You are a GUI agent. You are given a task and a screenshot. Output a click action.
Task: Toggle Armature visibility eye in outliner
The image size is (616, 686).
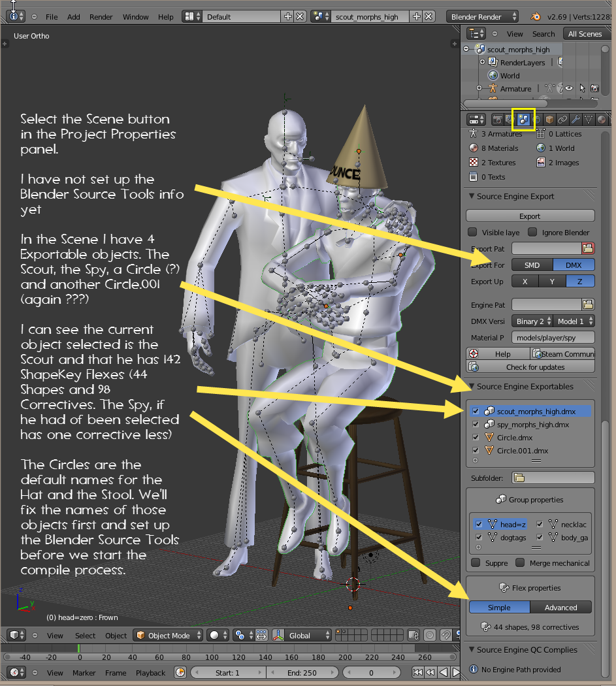point(569,88)
